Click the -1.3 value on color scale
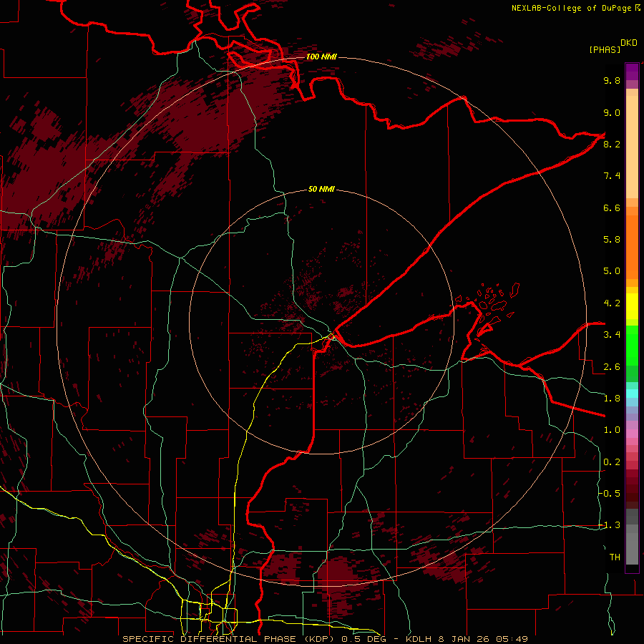 (609, 525)
